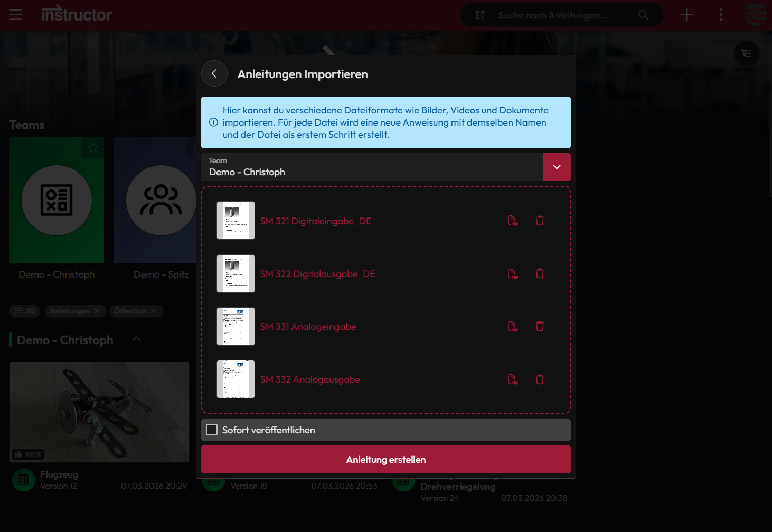Viewport: 772px width, 532px height.
Task: Click PDF icon for SM 322 Digitalausgabe_DE
Action: pyautogui.click(x=513, y=273)
